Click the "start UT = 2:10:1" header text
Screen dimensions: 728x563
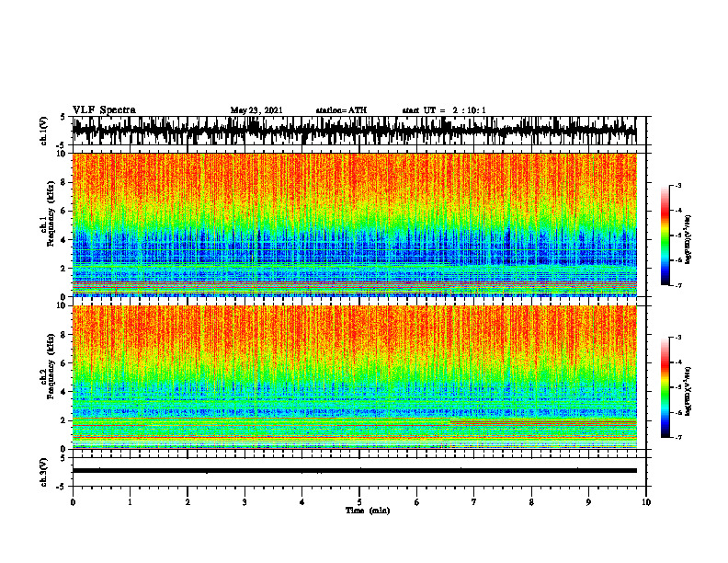pyautogui.click(x=444, y=110)
